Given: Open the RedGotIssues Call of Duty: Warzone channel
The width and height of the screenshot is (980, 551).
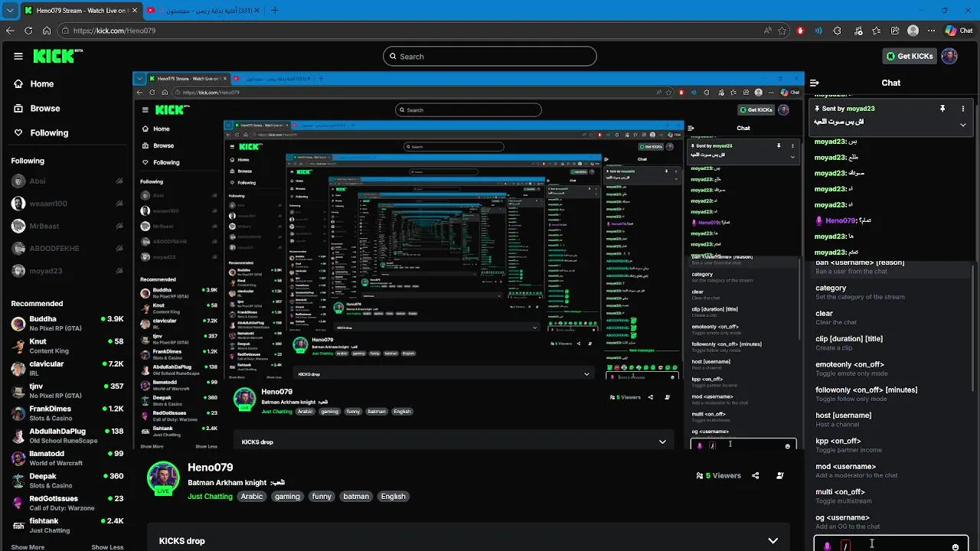Looking at the screenshot, I should [x=67, y=503].
